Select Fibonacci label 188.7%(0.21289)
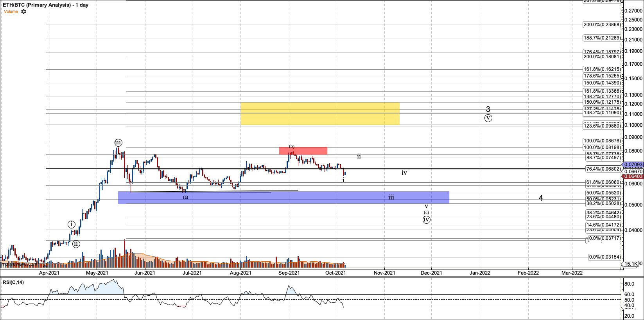 click(x=602, y=38)
